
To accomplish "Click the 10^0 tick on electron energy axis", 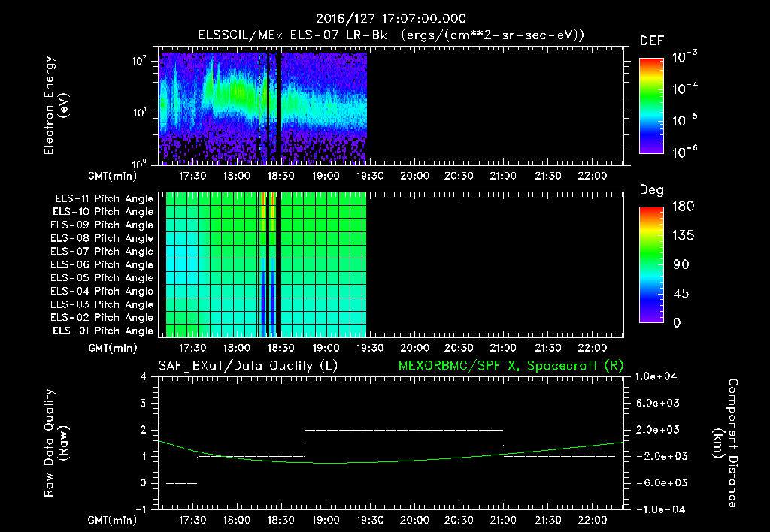I will tap(139, 163).
